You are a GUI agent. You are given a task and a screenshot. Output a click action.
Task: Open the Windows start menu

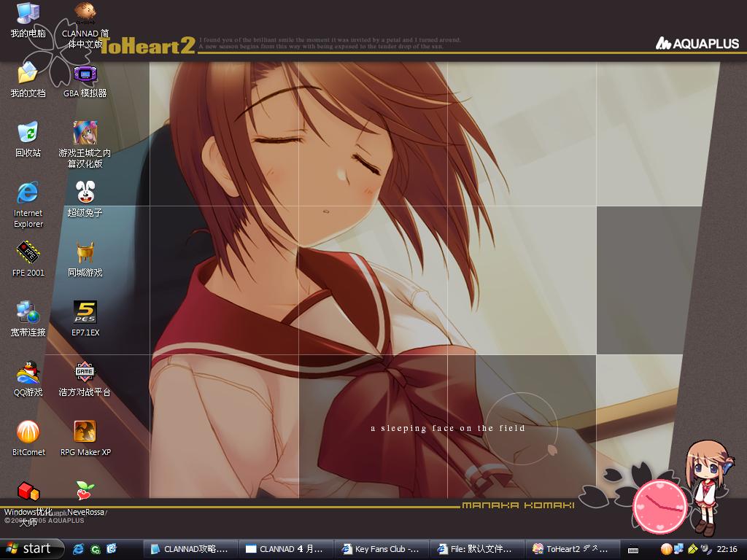[31, 549]
